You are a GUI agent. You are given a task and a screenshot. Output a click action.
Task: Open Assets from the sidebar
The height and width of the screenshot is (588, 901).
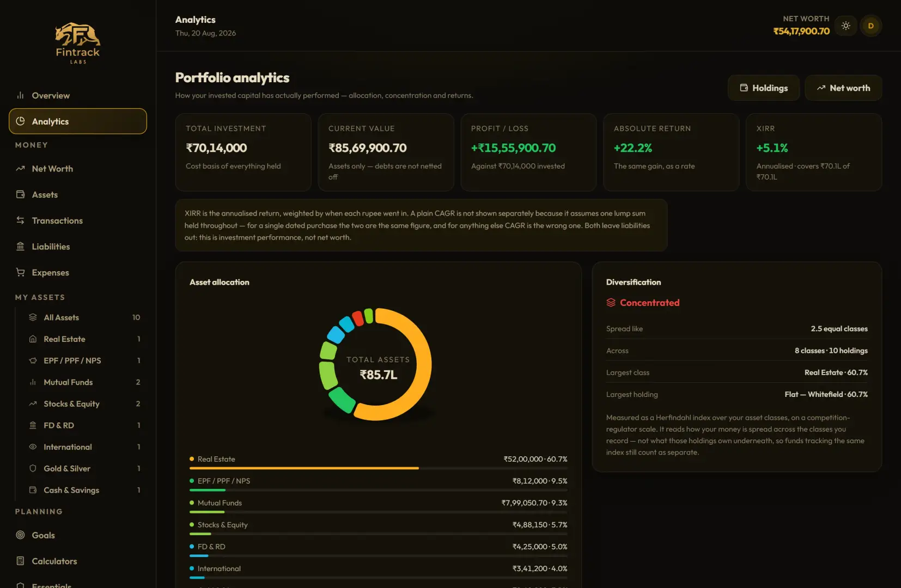pos(78,195)
